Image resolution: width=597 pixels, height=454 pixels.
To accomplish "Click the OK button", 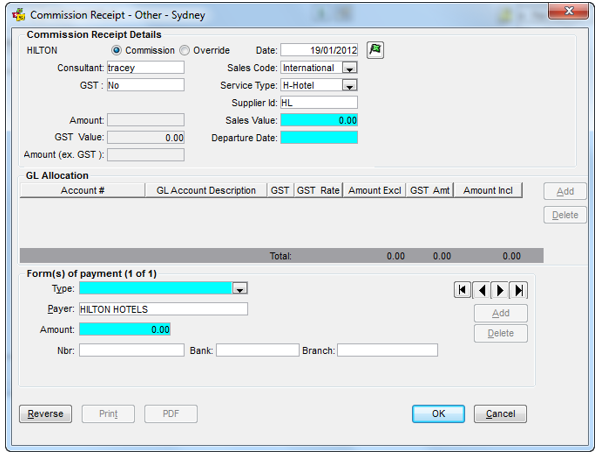I will pos(438,414).
